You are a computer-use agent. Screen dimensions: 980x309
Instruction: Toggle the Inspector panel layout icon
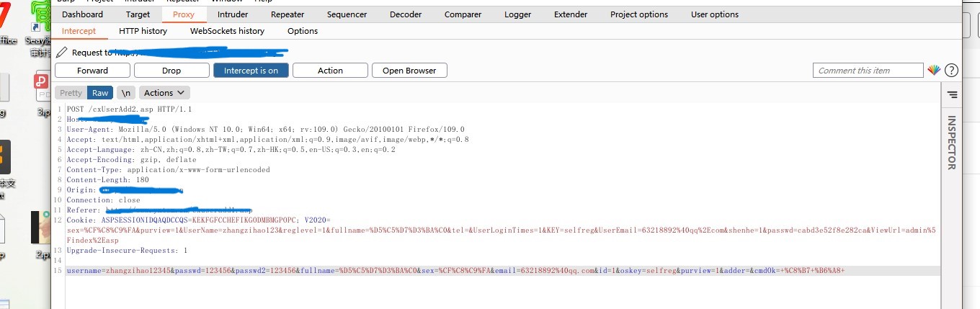952,94
